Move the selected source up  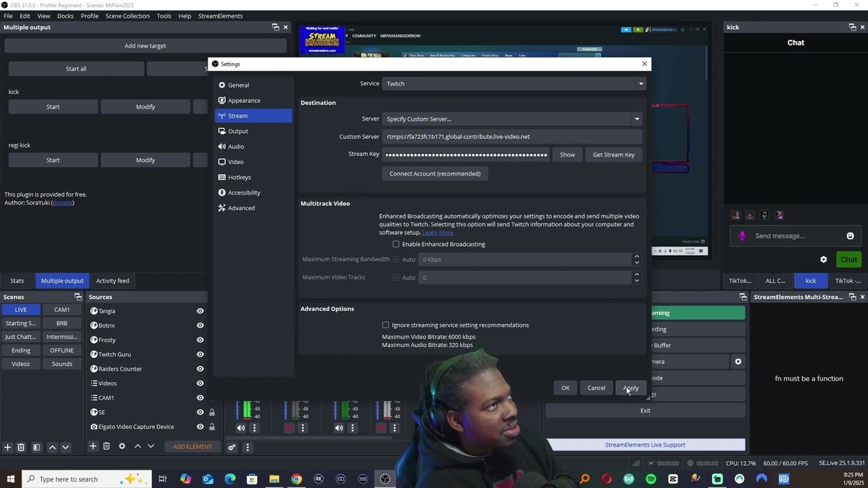(x=138, y=446)
